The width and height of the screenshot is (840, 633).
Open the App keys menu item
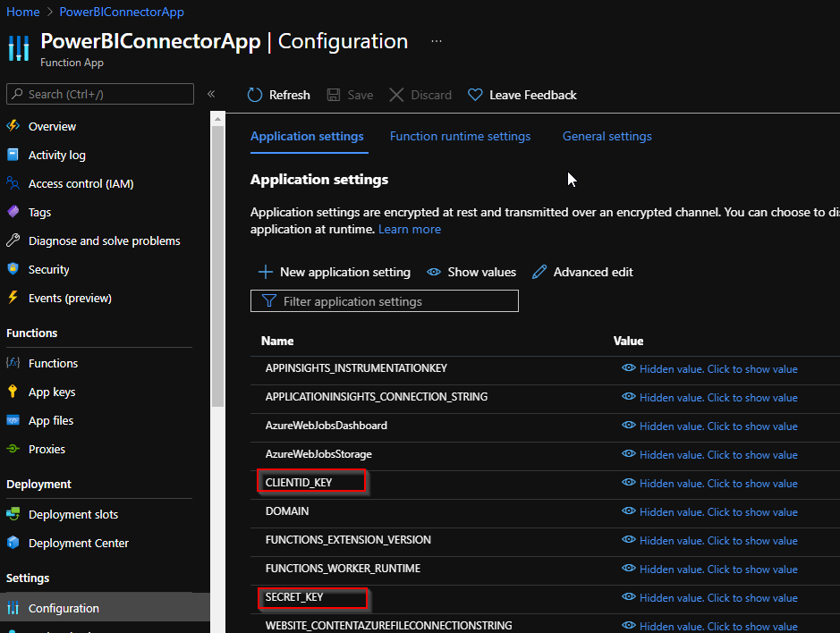[52, 392]
